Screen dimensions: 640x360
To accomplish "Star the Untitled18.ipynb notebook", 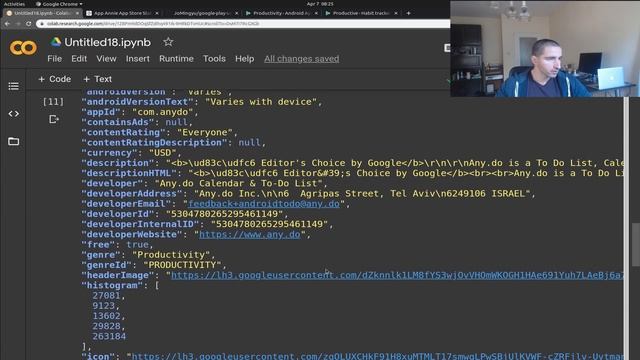I will coord(168,42).
